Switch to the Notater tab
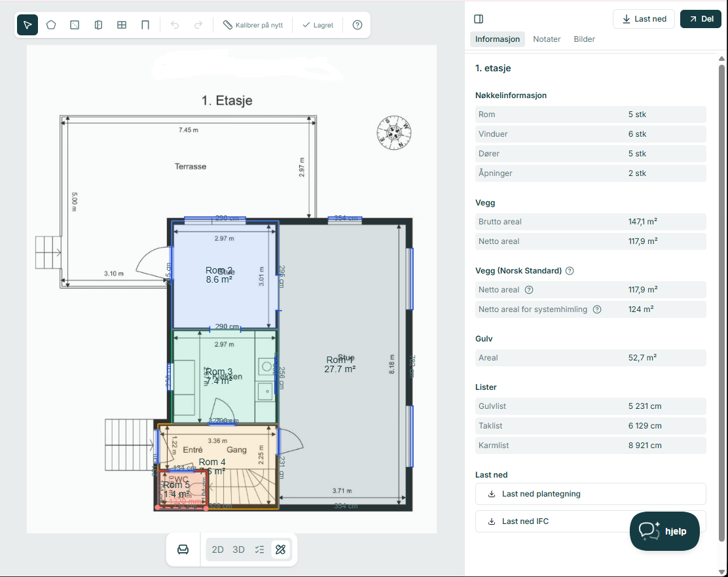 coord(547,39)
